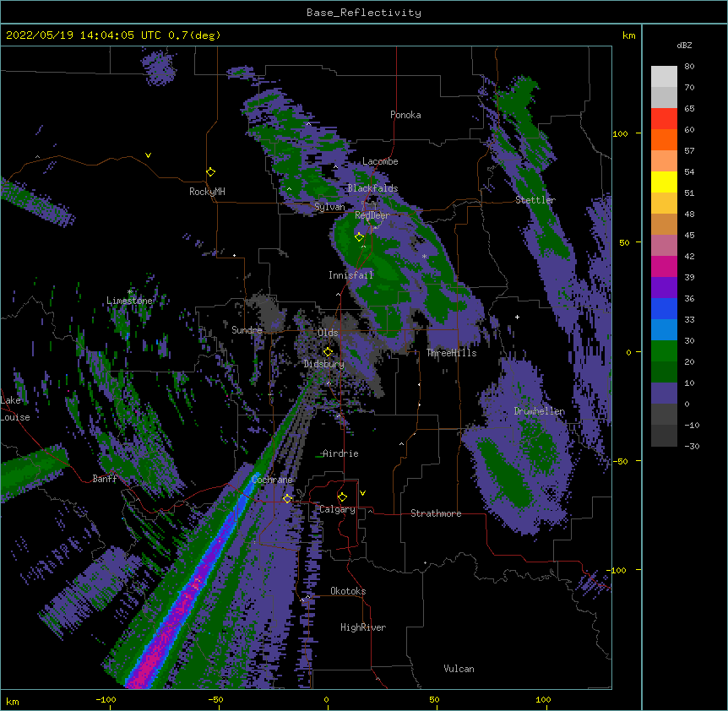The height and width of the screenshot is (711, 728).
Task: Click the Didsbury town label
Action: [x=324, y=364]
